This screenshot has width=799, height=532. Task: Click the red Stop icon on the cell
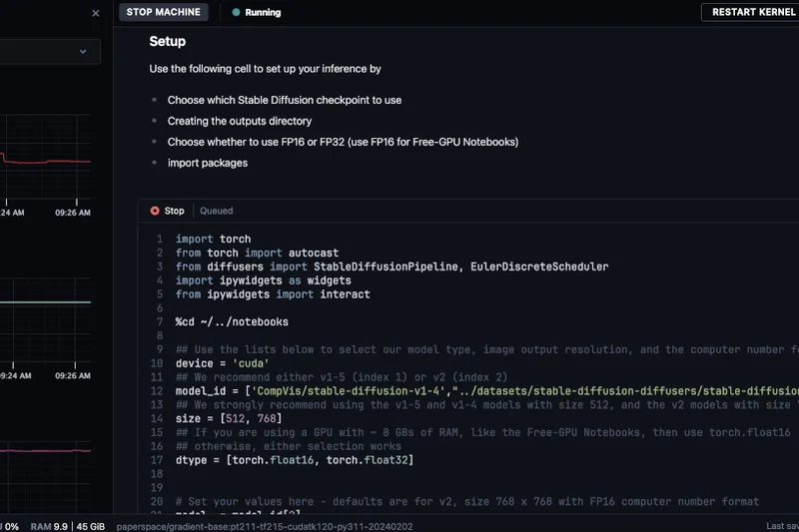tap(155, 211)
